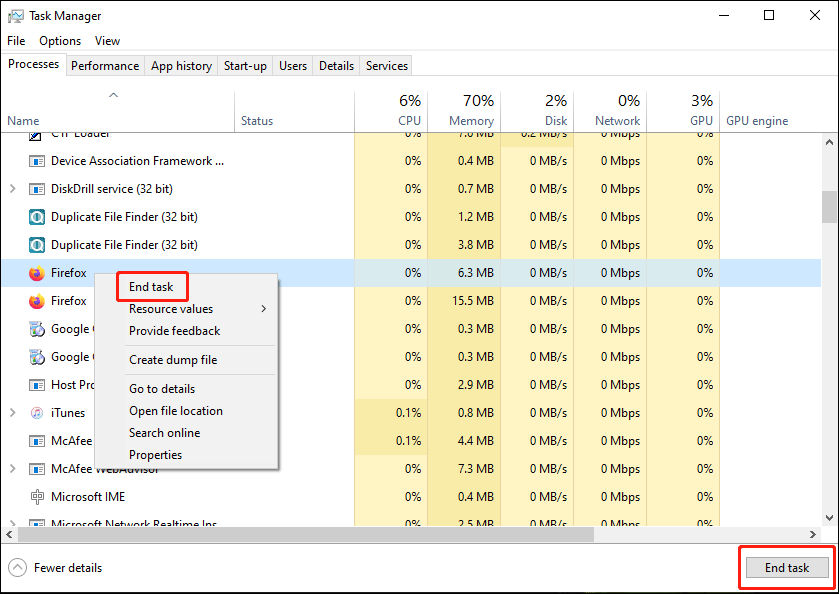Click the iTunes application icon
839x594 pixels.
37,412
